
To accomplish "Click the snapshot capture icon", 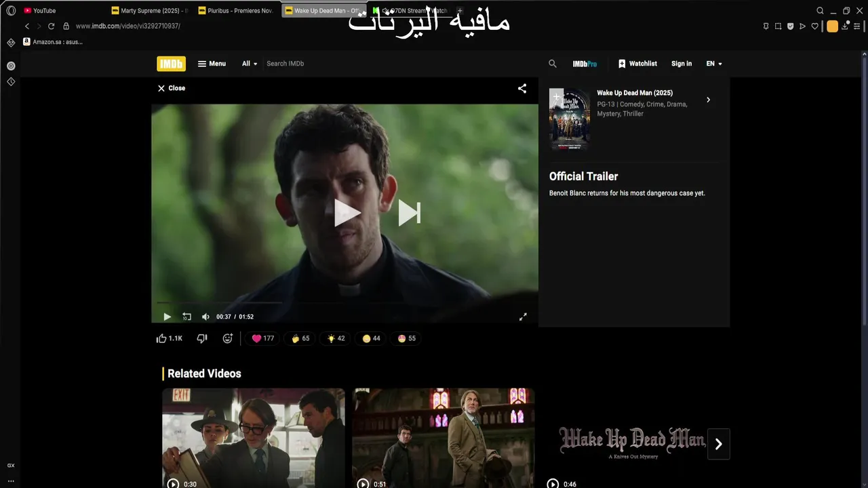I will 778,26.
